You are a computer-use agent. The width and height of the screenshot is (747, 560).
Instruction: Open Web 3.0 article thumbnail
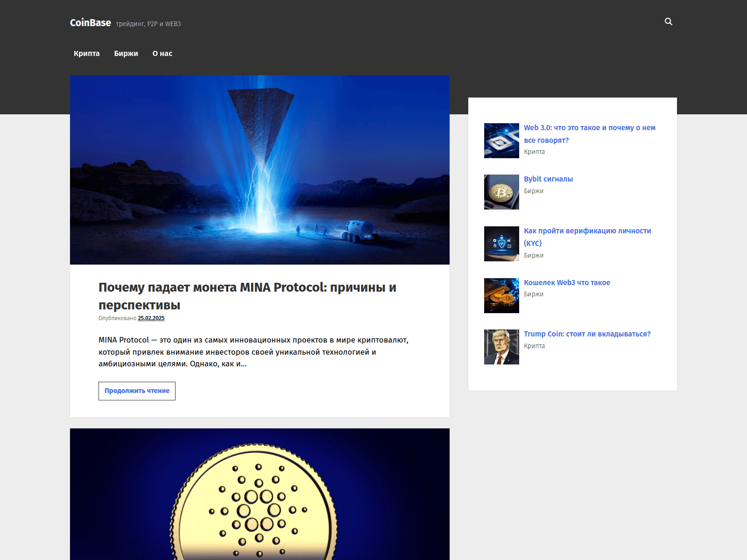(x=501, y=140)
